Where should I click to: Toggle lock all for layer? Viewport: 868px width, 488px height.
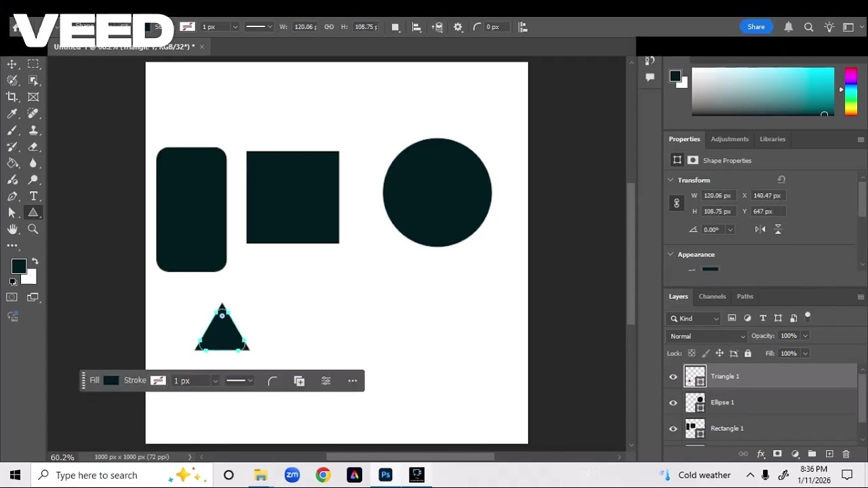748,353
